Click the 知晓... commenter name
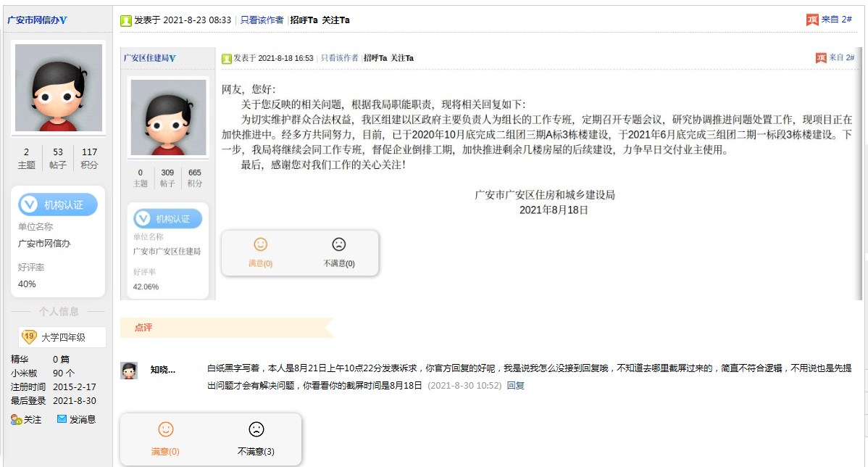Viewport: 868px width, 467px height. (x=162, y=370)
